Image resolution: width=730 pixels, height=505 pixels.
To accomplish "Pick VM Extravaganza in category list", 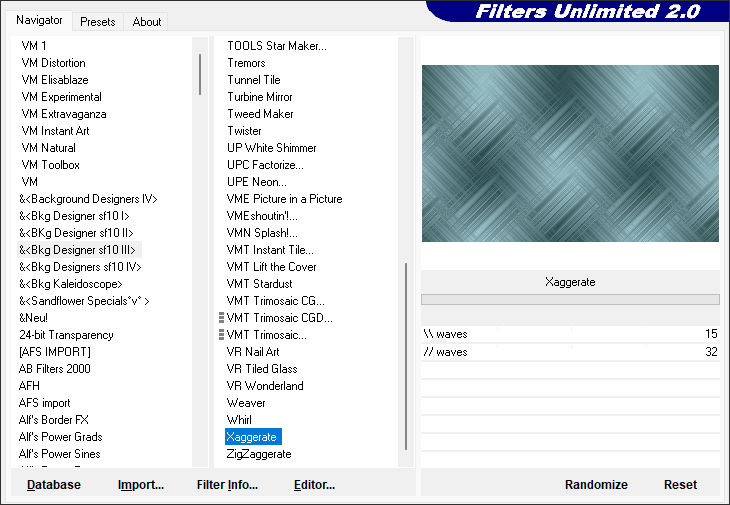I will (x=64, y=114).
